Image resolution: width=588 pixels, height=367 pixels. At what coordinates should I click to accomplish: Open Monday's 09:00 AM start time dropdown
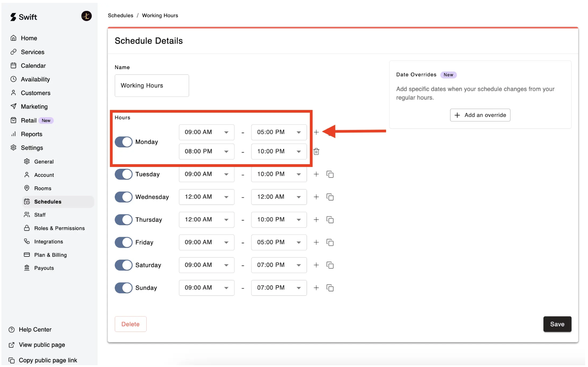click(x=206, y=132)
